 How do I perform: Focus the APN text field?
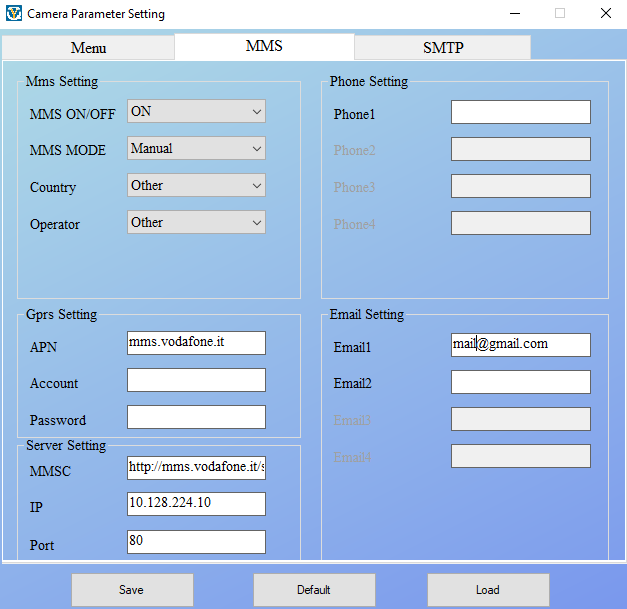pyautogui.click(x=196, y=343)
